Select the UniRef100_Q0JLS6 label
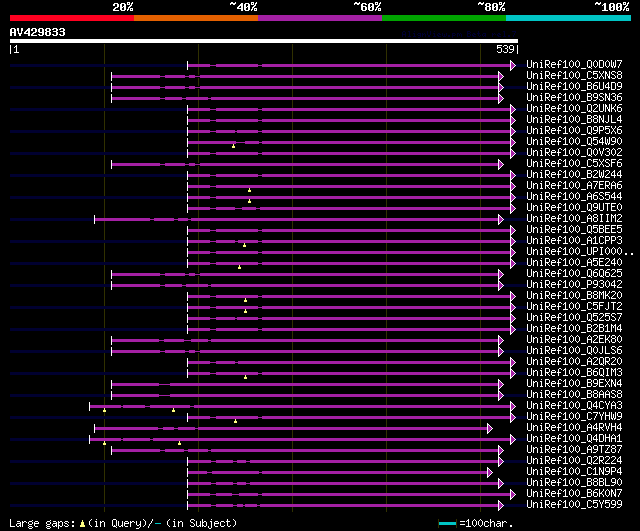 point(574,351)
